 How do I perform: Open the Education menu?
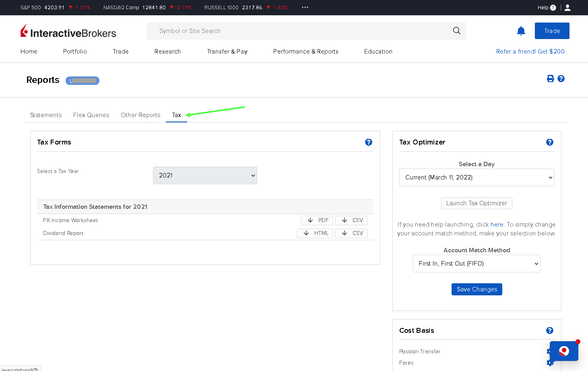pos(378,52)
